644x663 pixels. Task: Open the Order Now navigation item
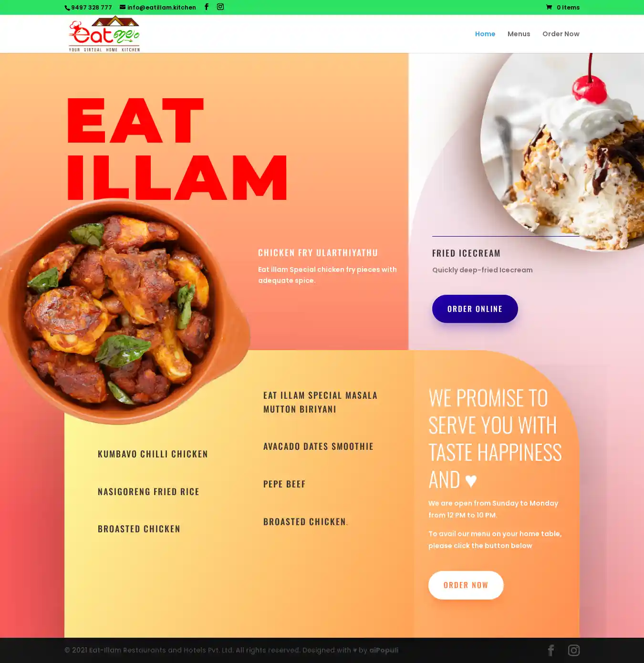coord(561,34)
